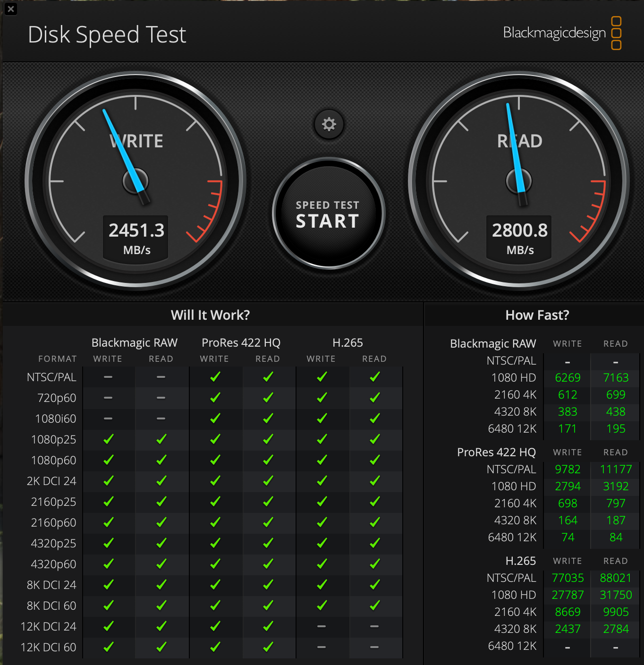Click the Disk Speed Test title
Screen dimensions: 644x665
coord(107,35)
